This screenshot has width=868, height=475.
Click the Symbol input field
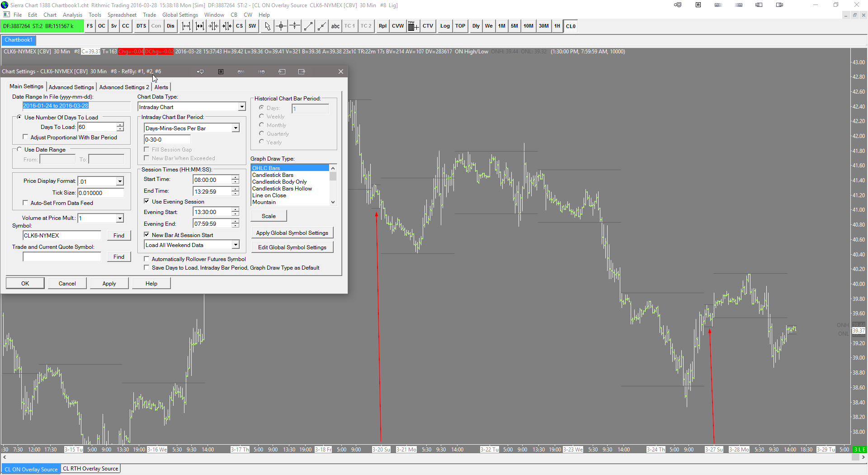click(62, 236)
